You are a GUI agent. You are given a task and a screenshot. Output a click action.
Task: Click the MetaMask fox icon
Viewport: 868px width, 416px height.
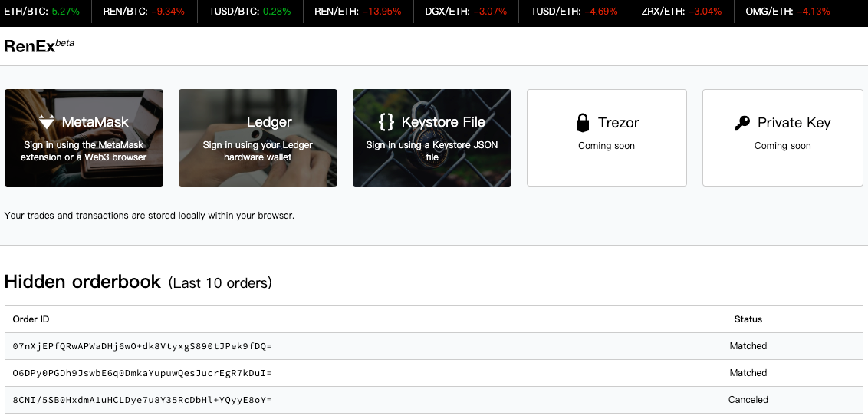pyautogui.click(x=47, y=122)
